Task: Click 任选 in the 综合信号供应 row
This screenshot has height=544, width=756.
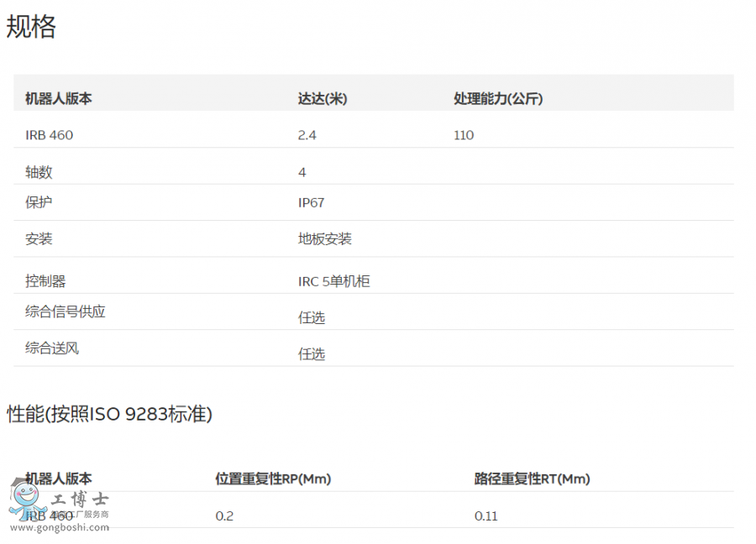Action: [312, 317]
